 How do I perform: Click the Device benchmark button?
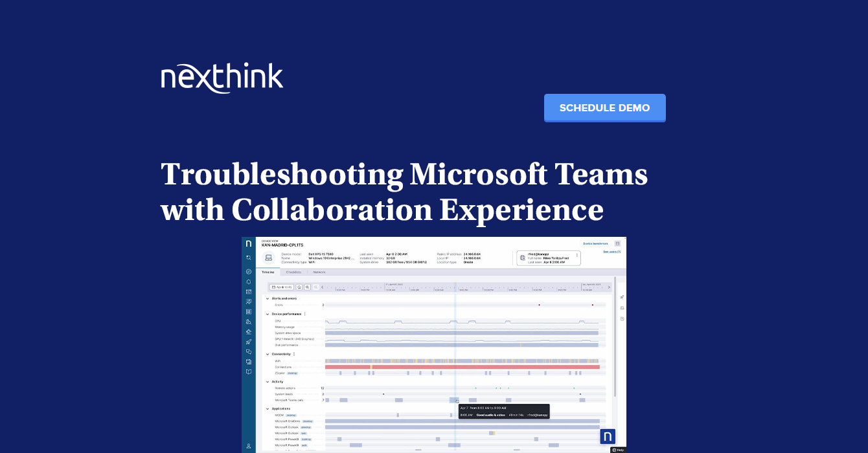(595, 243)
